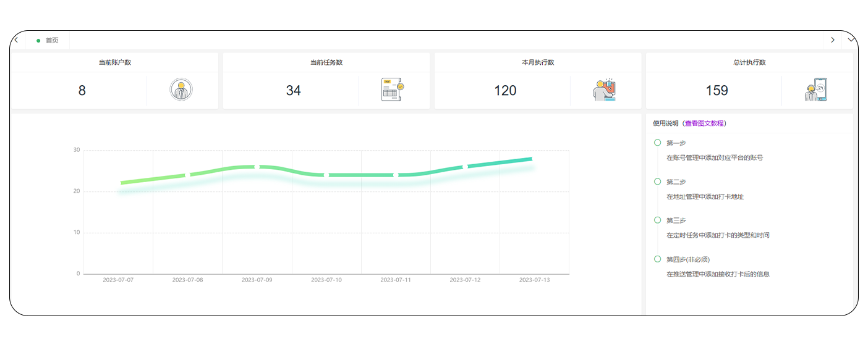
Task: Click the 本月执行数 value 120
Action: [x=505, y=91]
